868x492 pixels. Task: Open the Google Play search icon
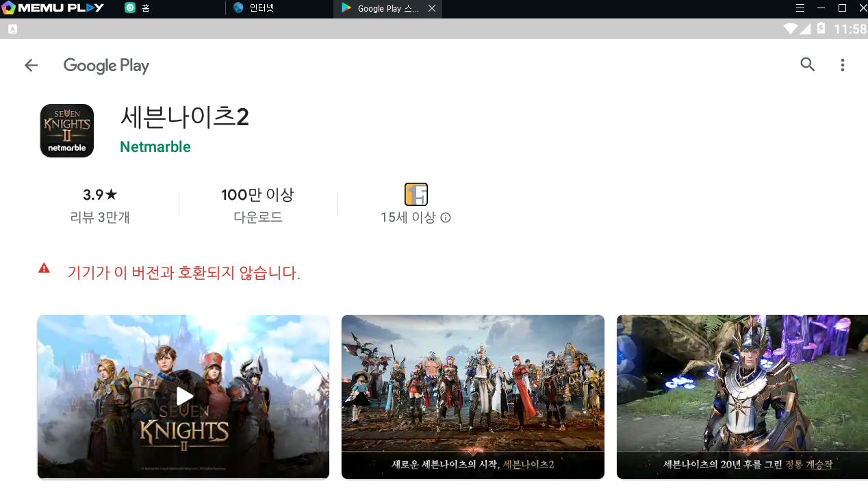808,64
